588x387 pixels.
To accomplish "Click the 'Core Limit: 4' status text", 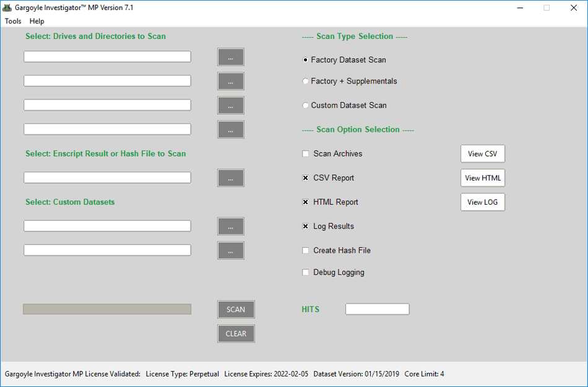I will click(x=424, y=374).
